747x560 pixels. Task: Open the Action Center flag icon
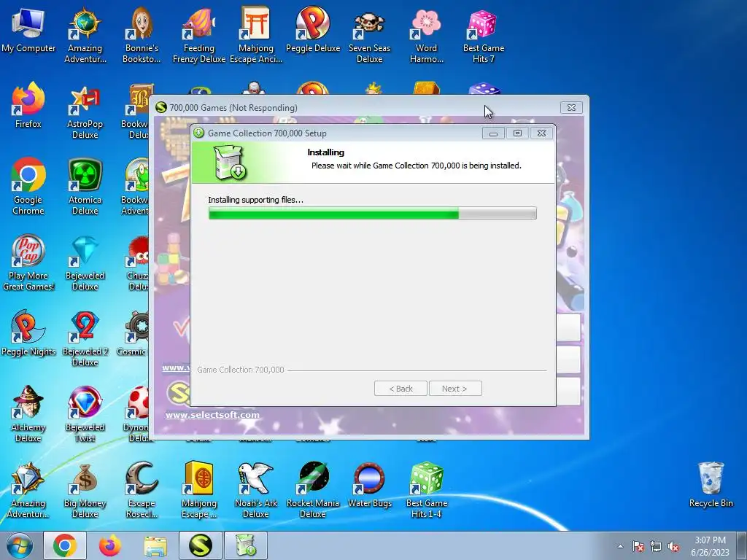pyautogui.click(x=638, y=546)
